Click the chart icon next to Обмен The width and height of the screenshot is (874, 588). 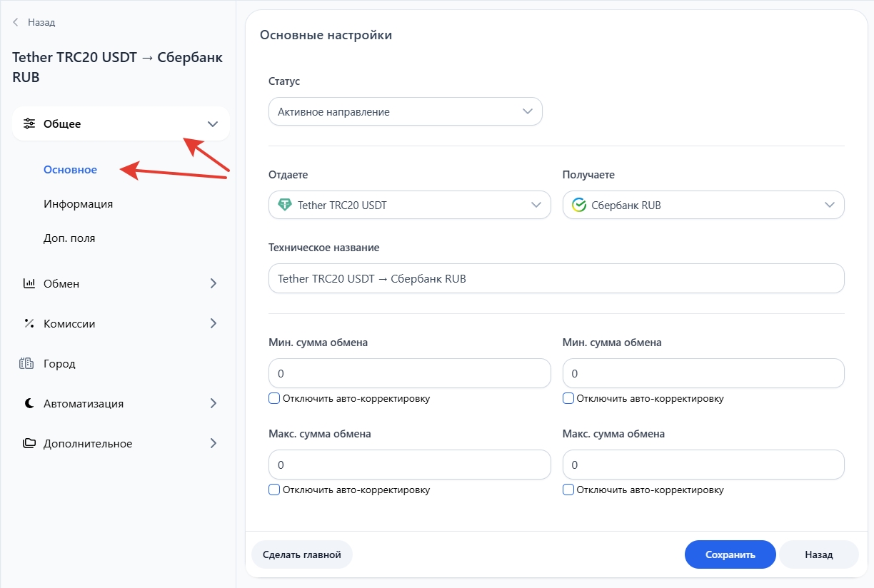pos(29,283)
